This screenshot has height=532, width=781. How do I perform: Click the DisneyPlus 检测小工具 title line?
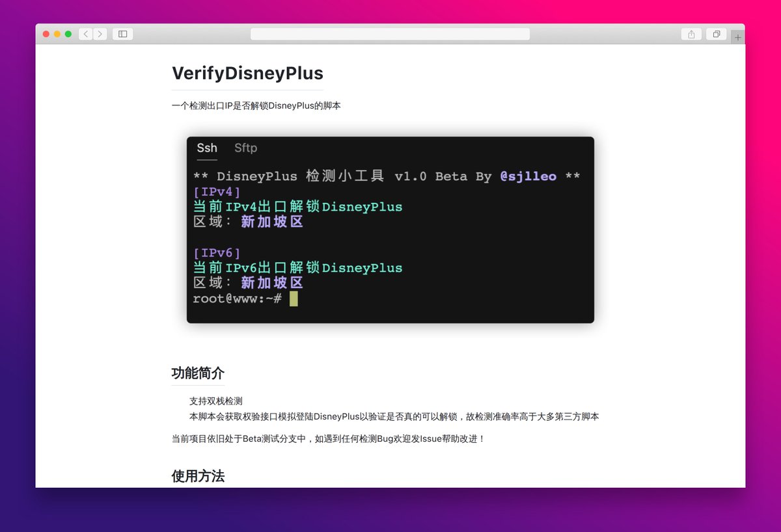(x=387, y=176)
